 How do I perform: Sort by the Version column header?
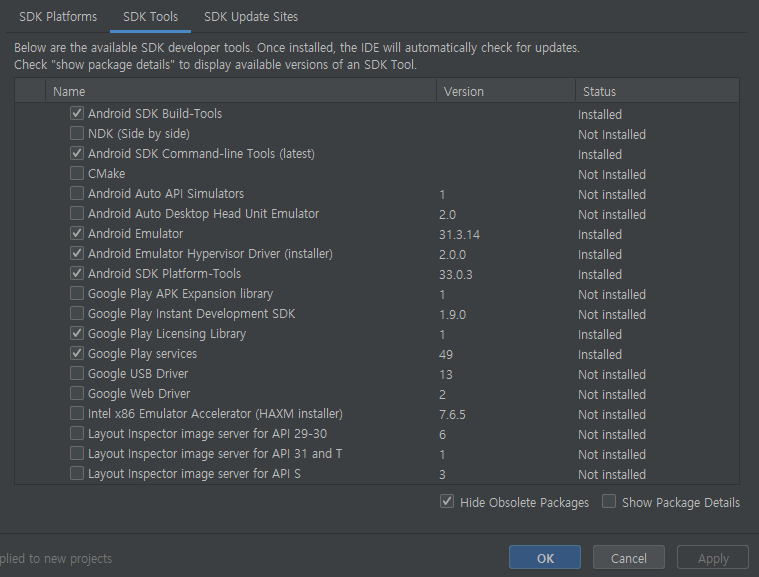click(x=506, y=91)
